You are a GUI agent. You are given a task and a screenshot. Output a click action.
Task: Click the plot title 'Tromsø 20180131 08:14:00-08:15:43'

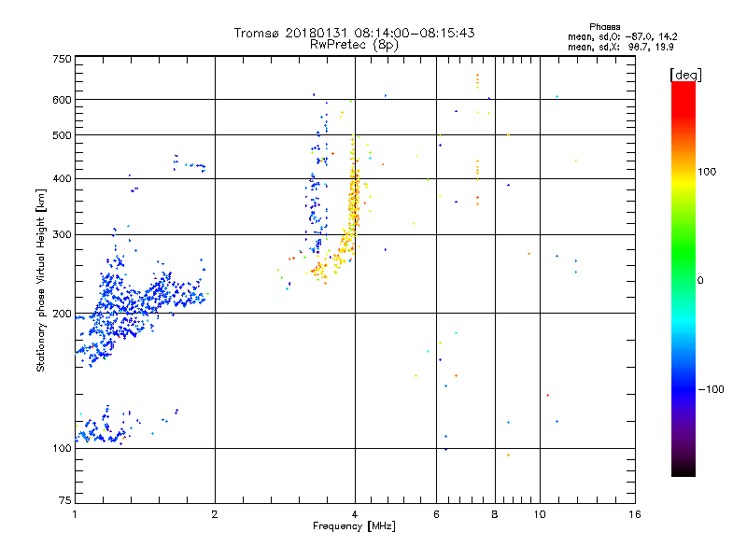[x=354, y=33]
